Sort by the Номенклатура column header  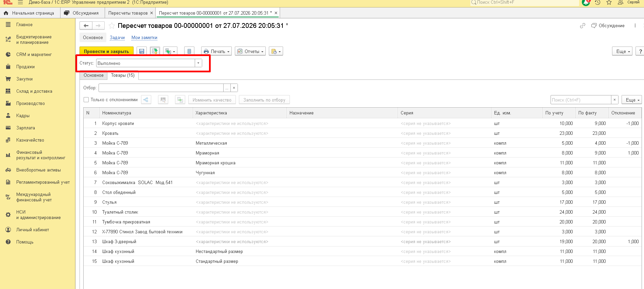(x=146, y=113)
